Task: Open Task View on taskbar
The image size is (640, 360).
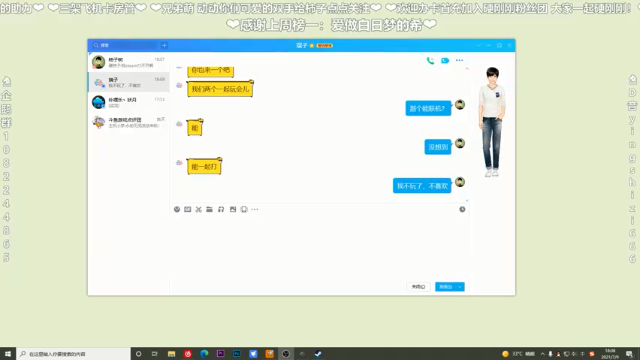Action: [154, 354]
